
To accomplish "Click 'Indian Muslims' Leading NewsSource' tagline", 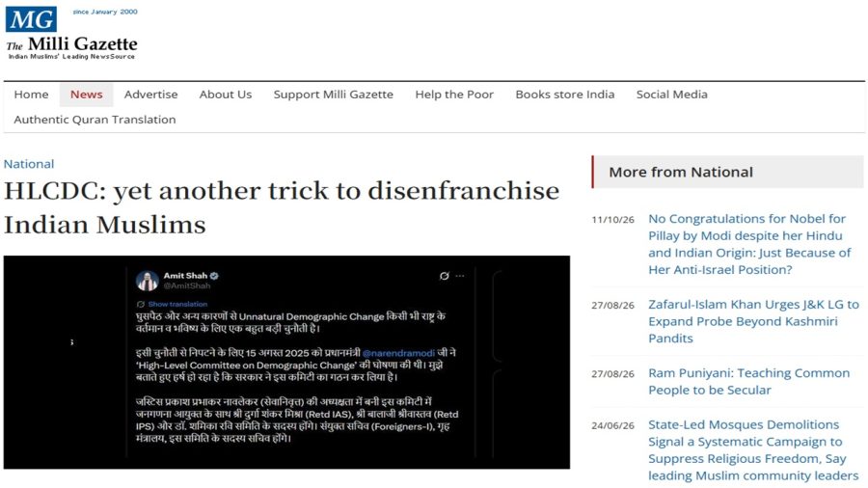I will (x=71, y=57).
